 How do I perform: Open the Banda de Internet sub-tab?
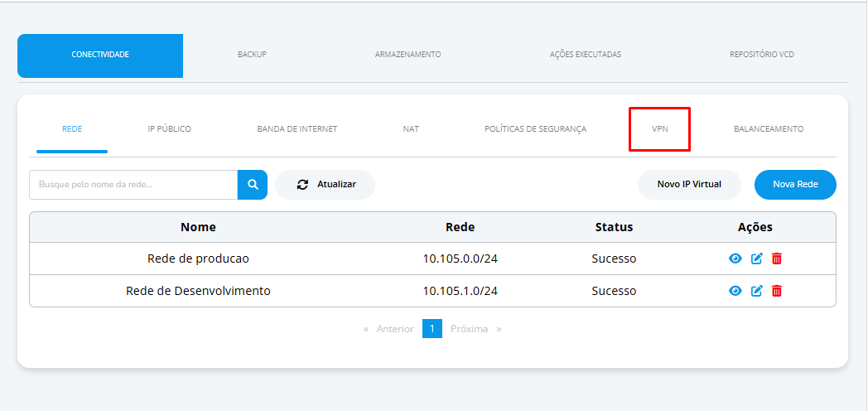[297, 129]
